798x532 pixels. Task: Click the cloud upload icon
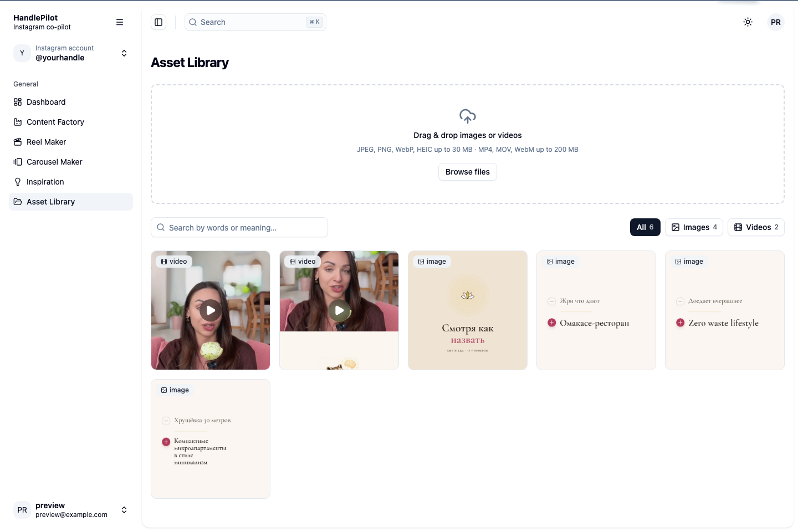pos(468,116)
